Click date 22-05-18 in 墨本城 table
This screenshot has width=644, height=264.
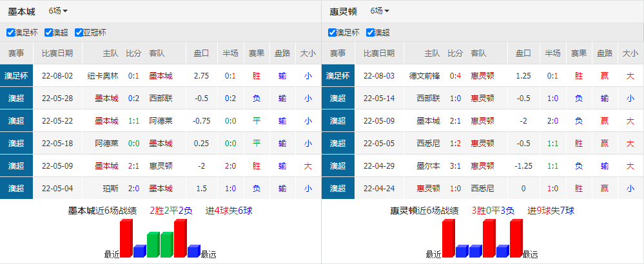pos(57,144)
